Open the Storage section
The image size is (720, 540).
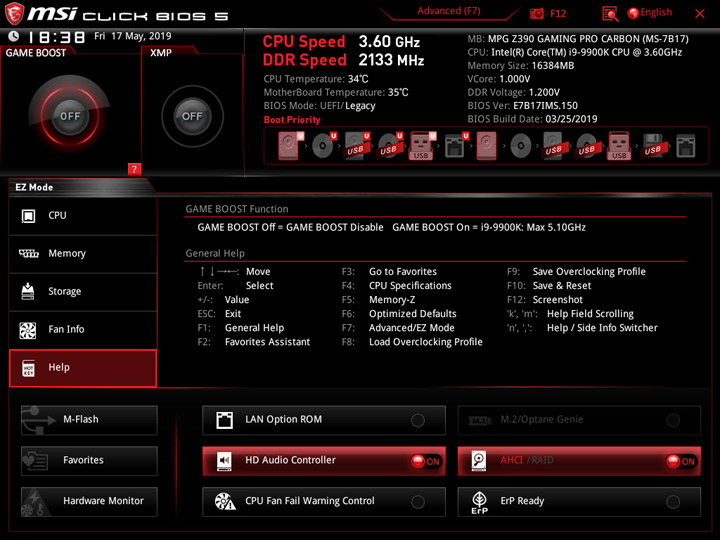click(x=83, y=292)
